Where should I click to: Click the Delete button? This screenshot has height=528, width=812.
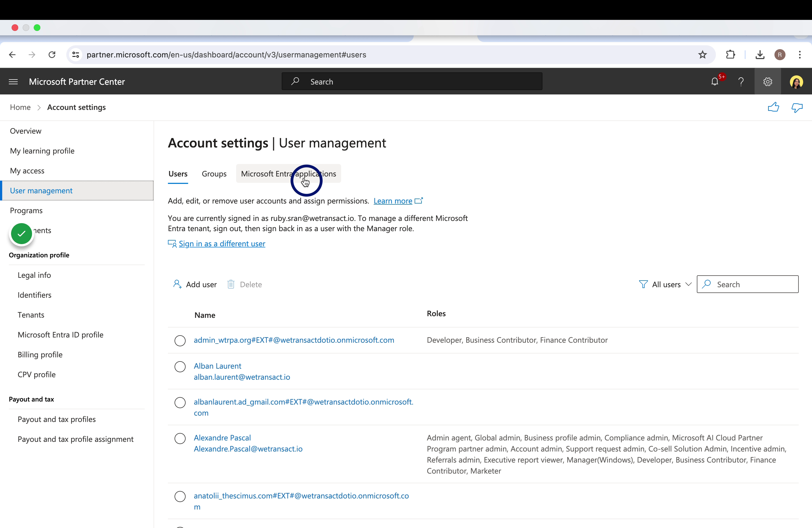tap(245, 284)
